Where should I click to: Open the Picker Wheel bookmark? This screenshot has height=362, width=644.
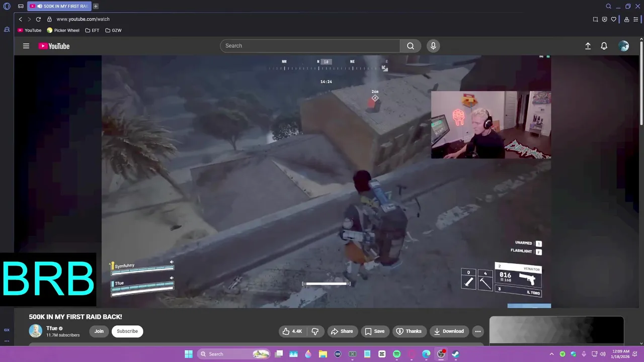63,30
